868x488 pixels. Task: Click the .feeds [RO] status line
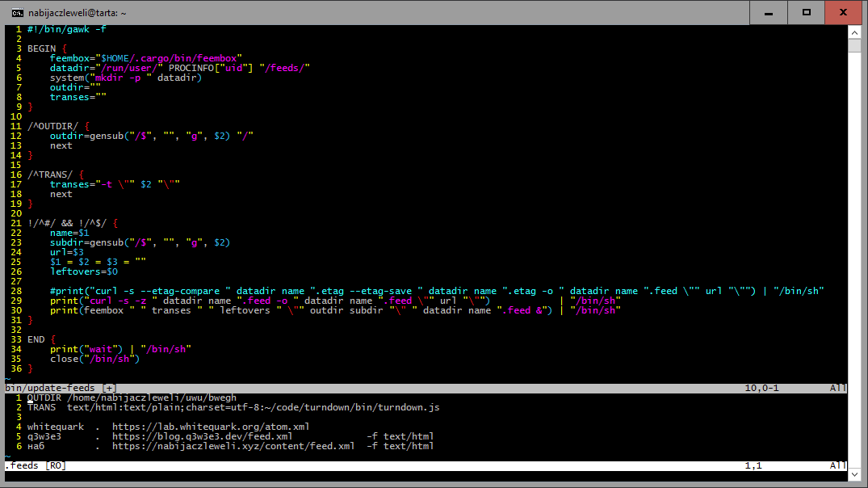36,465
